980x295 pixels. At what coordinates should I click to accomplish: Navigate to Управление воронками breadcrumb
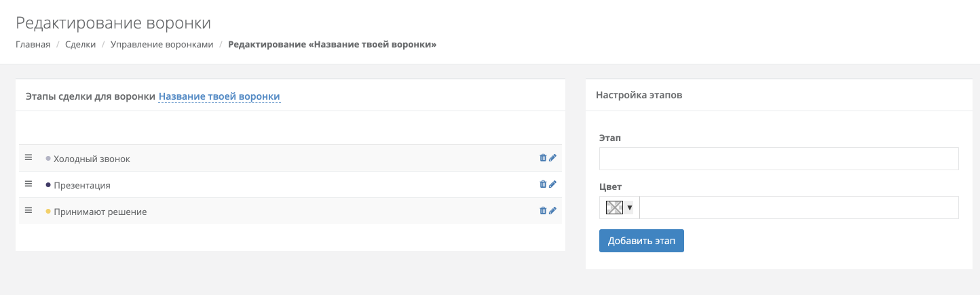162,45
